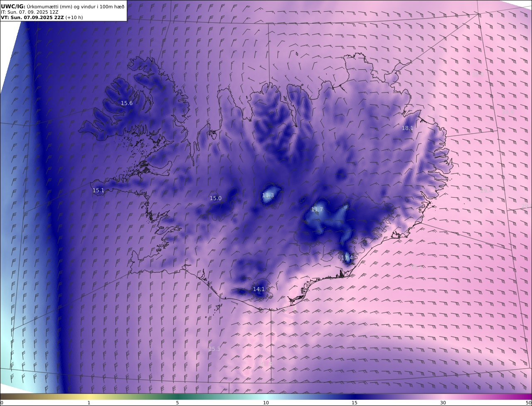Click the '30' tick label on the color scale
Viewport: 532px width, 406px height.
(x=443, y=403)
